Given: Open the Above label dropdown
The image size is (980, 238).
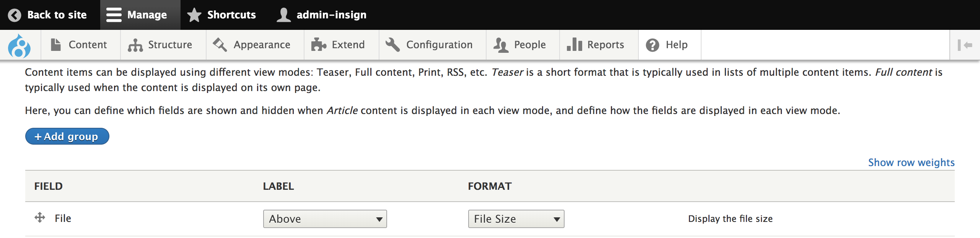Looking at the screenshot, I should click(x=325, y=219).
